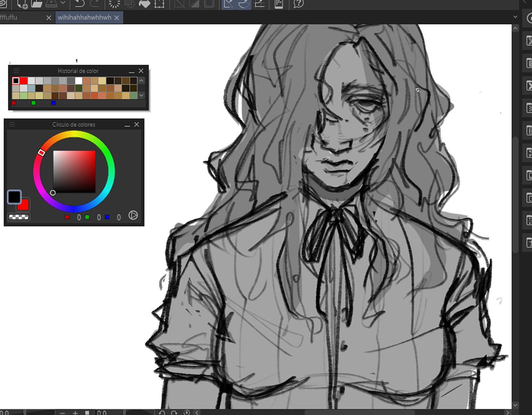Click the Clear layer contents icon
Screen dimensions: 532x415
[x=115, y=4]
